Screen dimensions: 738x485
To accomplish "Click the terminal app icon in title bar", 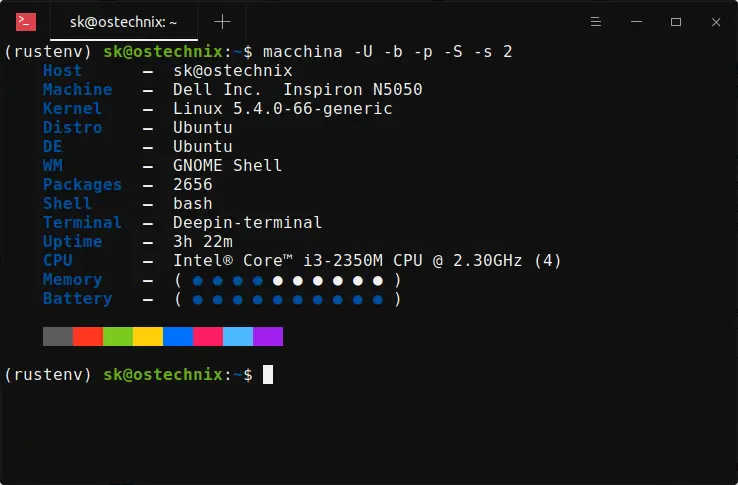I will 27,21.
